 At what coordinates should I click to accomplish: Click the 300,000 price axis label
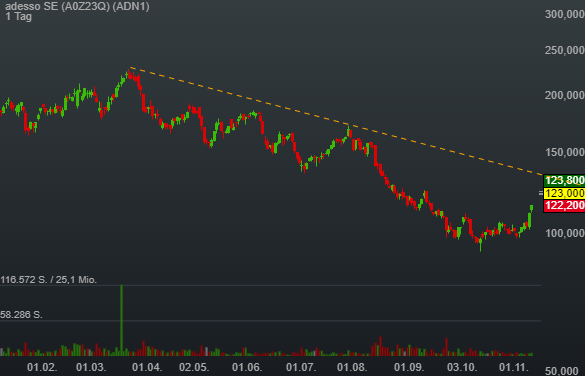pyautogui.click(x=564, y=14)
